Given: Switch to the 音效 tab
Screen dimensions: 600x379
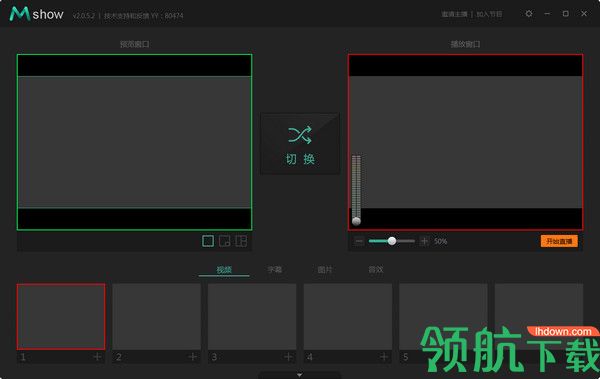Looking at the screenshot, I should (376, 270).
